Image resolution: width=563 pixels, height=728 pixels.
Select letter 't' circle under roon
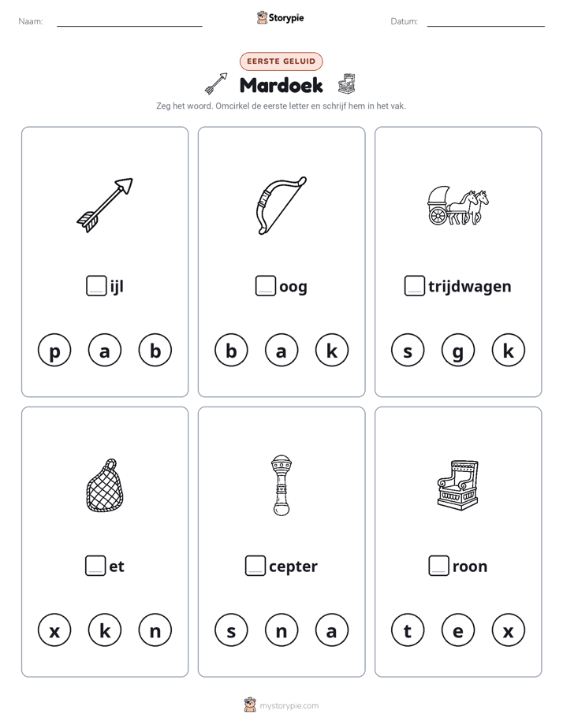tap(408, 630)
